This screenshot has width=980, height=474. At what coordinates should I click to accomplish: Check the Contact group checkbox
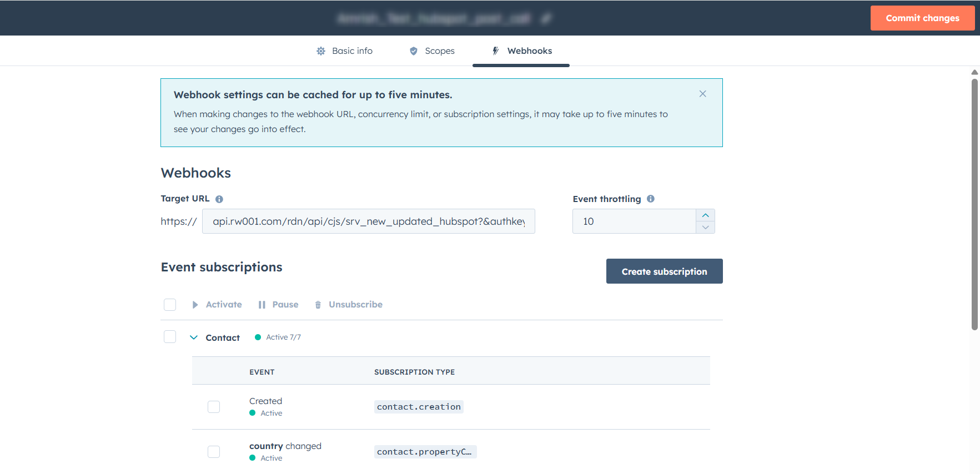(170, 337)
